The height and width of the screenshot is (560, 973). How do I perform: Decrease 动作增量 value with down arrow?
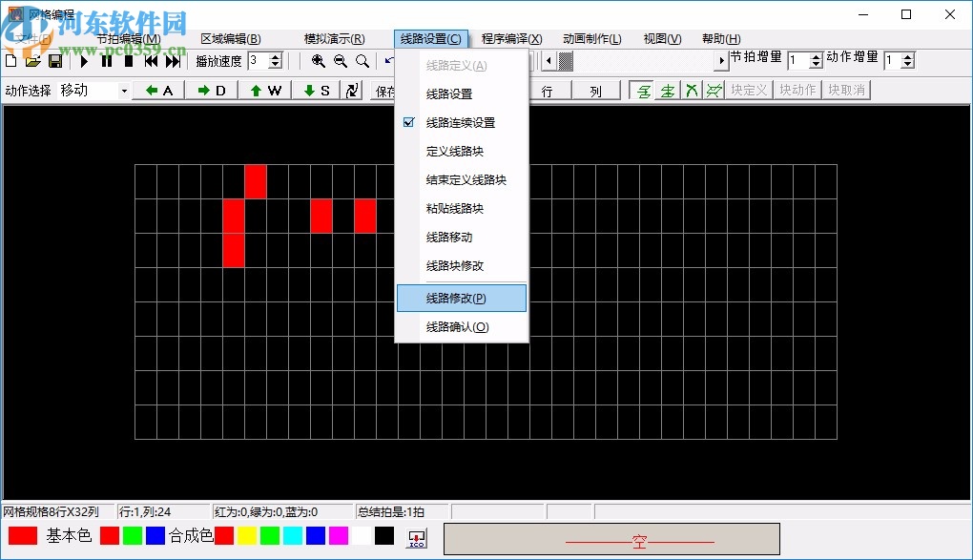[908, 65]
